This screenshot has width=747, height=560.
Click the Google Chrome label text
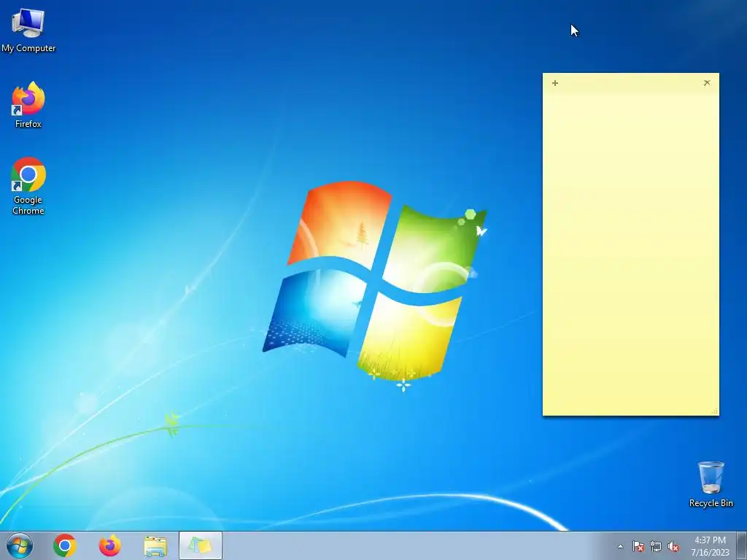coord(28,205)
